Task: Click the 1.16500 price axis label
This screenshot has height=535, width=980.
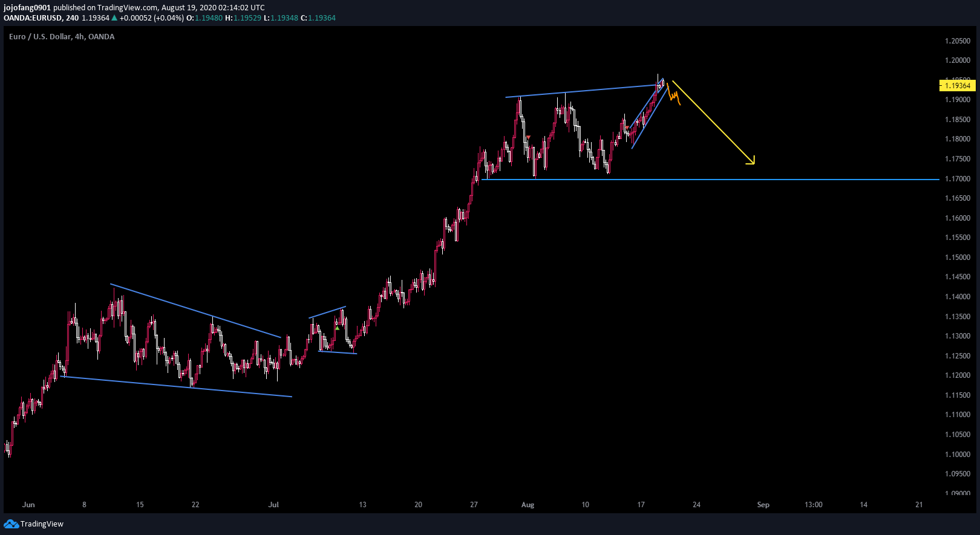Action: pos(958,198)
